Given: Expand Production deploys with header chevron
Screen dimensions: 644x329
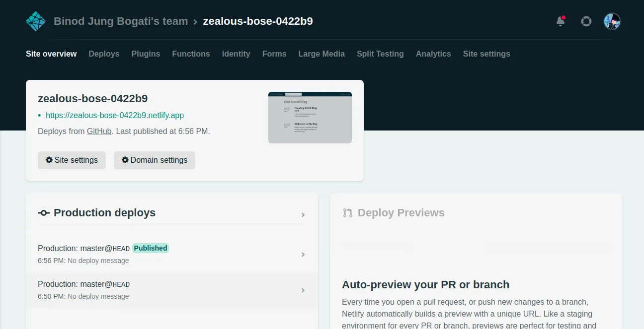Looking at the screenshot, I should point(303,215).
